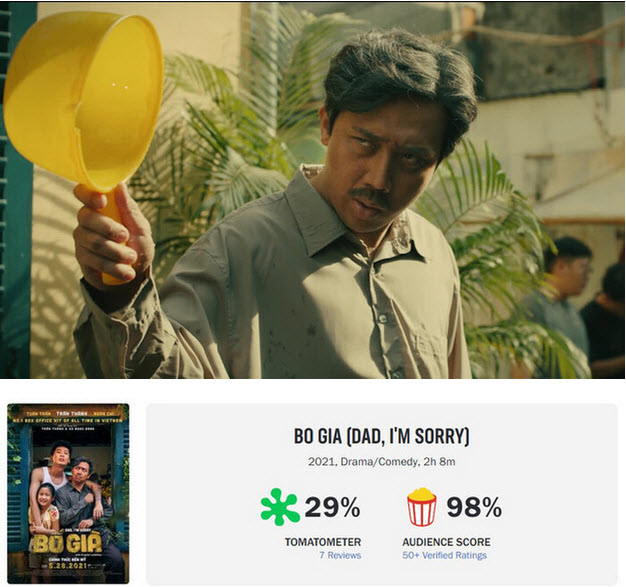Click the green rotten splat icon
The height and width of the screenshot is (587, 626).
click(x=280, y=506)
